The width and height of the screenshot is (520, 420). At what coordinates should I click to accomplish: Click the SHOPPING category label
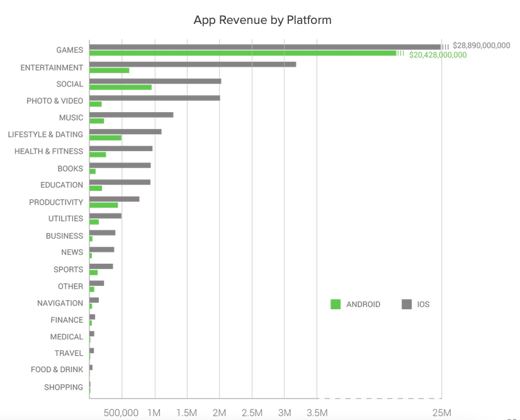[x=64, y=387]
